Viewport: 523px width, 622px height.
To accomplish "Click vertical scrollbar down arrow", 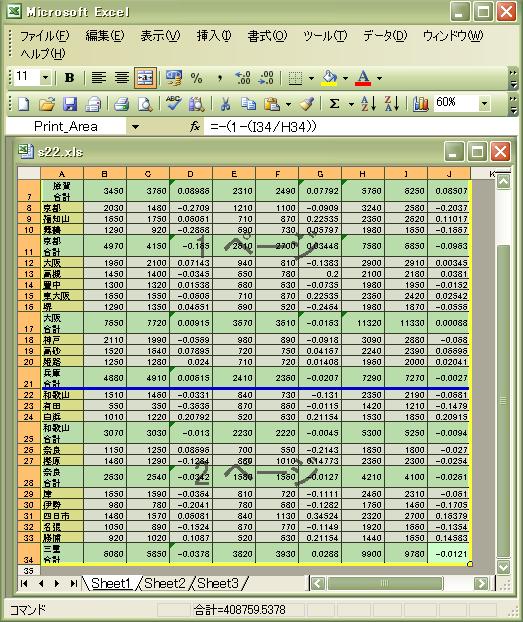I will coord(504,566).
